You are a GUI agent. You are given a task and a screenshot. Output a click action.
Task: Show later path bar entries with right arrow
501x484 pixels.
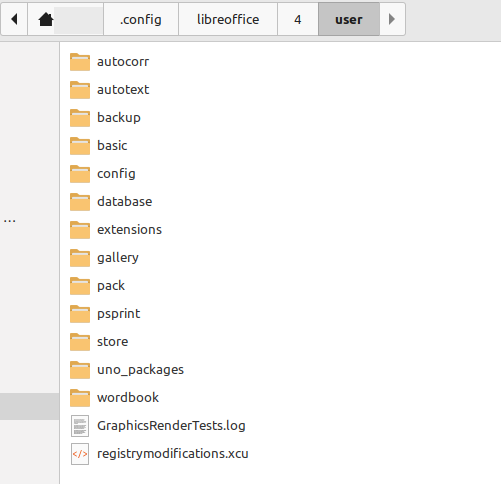click(392, 19)
